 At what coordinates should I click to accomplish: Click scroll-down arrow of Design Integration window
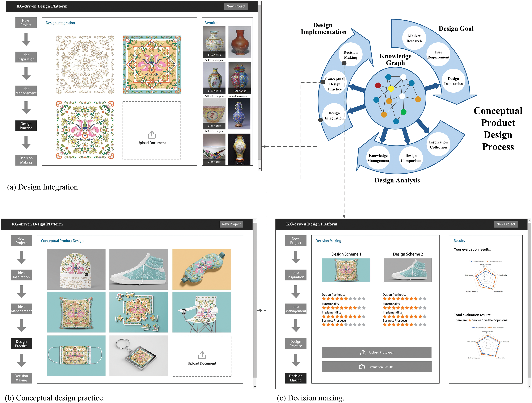(x=260, y=169)
